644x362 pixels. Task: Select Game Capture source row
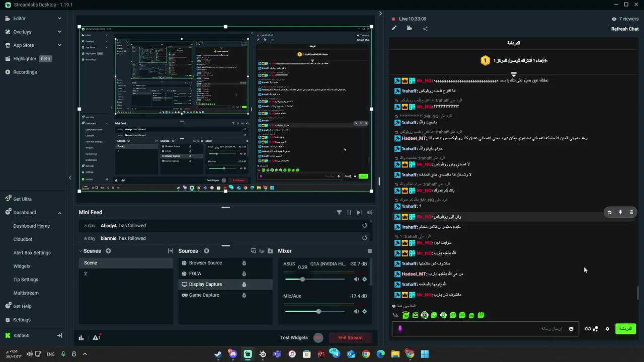click(x=225, y=295)
